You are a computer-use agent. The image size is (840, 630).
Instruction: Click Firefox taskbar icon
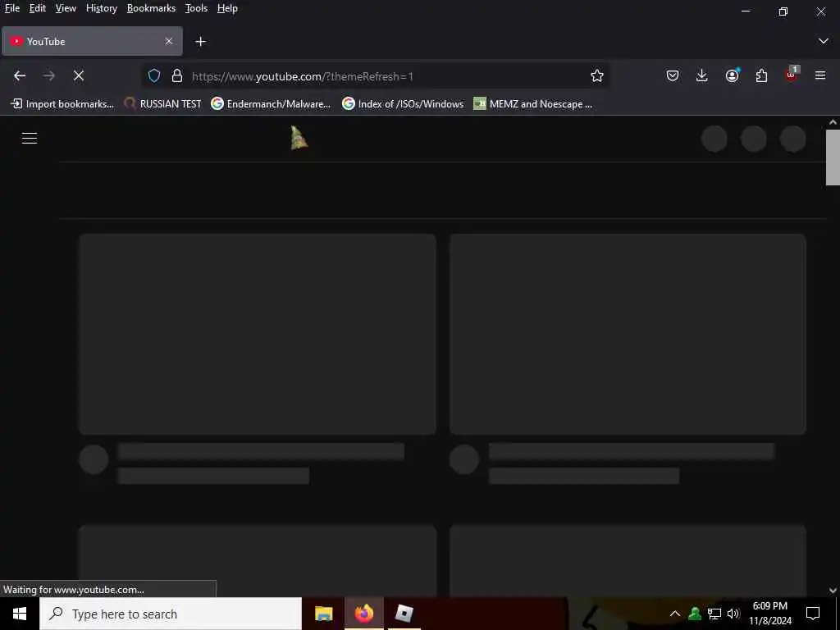coord(363,614)
